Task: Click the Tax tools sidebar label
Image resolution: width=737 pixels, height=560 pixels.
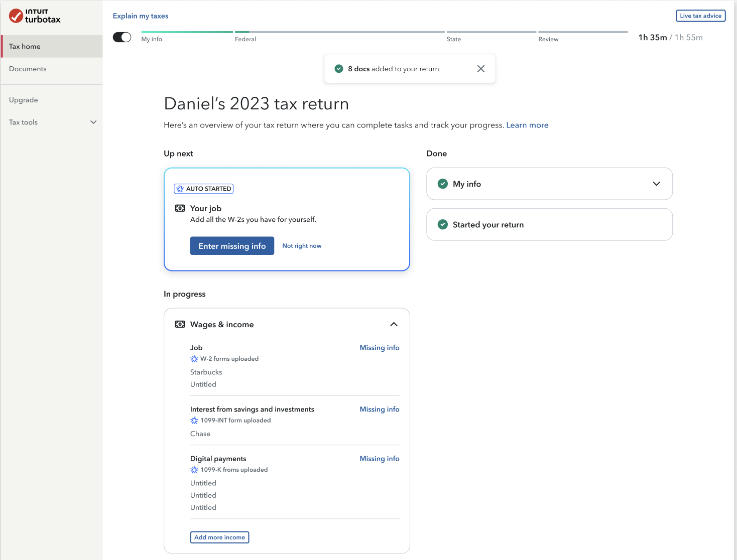Action: pyautogui.click(x=23, y=122)
